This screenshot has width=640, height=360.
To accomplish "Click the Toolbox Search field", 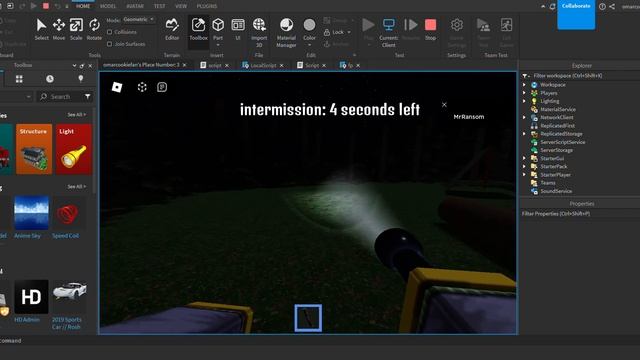I will coord(60,97).
